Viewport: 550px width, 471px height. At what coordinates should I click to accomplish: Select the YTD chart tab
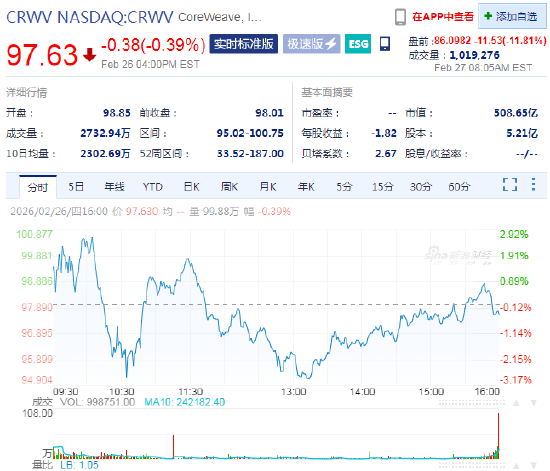pos(153,187)
